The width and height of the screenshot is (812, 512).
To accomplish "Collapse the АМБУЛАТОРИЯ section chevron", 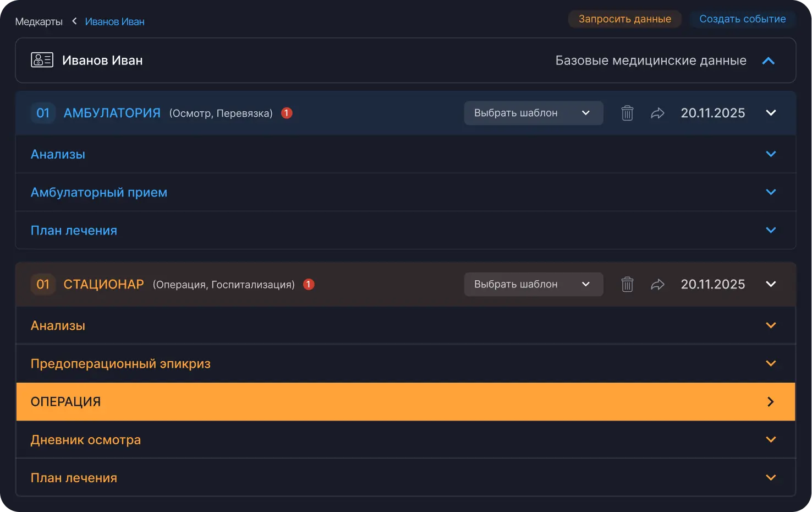I will [x=771, y=113].
